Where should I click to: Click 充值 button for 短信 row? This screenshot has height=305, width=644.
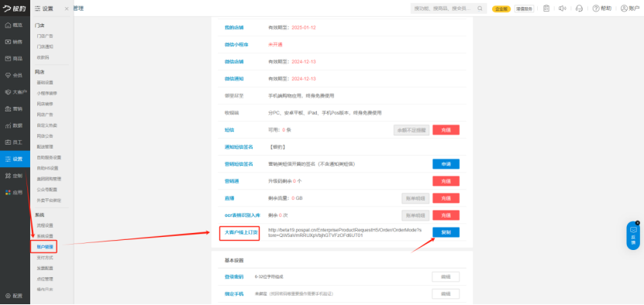coord(446,130)
